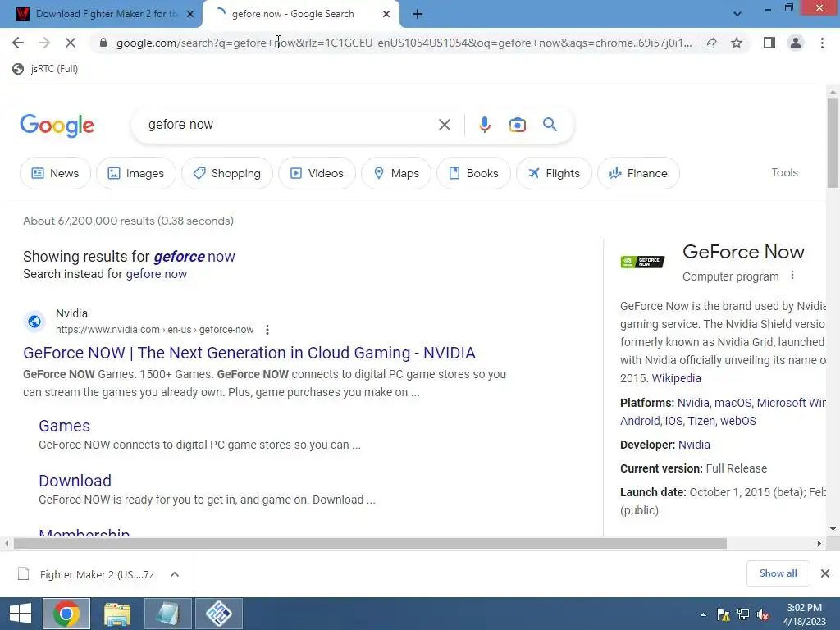Clear the search box with the X icon
840x630 pixels.
point(444,125)
